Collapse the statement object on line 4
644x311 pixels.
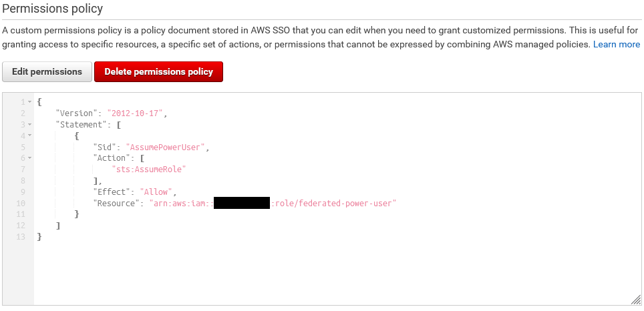click(29, 135)
